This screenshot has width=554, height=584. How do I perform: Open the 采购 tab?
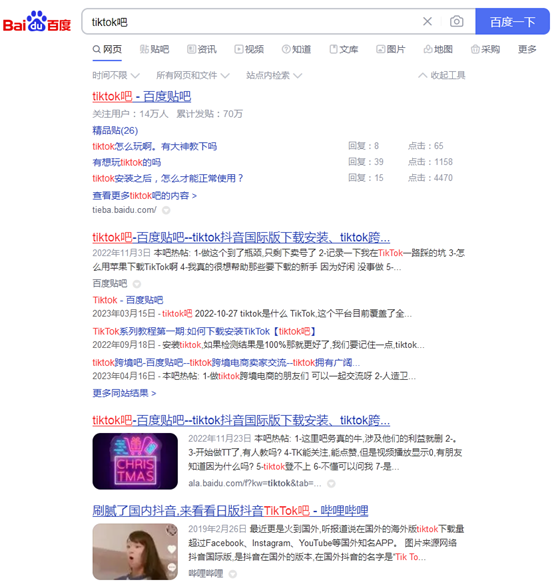pyautogui.click(x=485, y=49)
